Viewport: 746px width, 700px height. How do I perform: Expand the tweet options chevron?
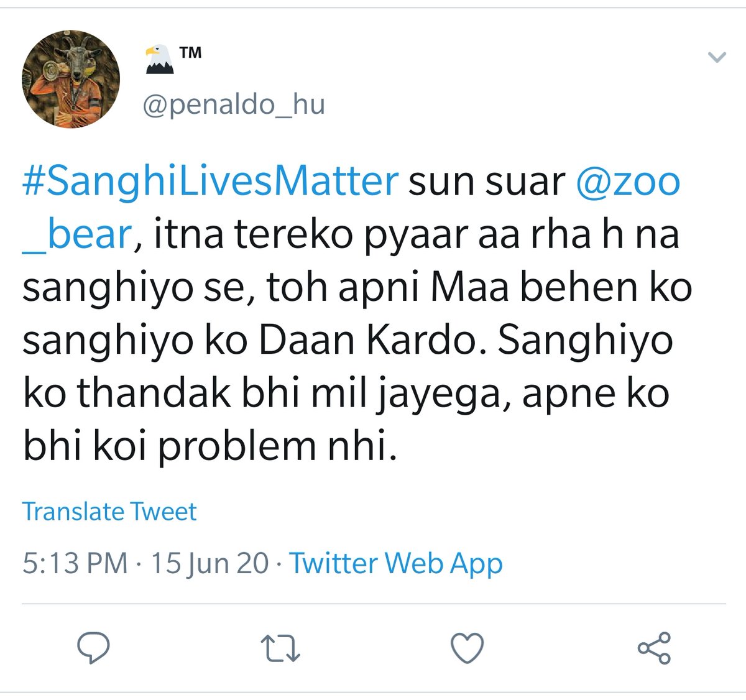coord(717,58)
